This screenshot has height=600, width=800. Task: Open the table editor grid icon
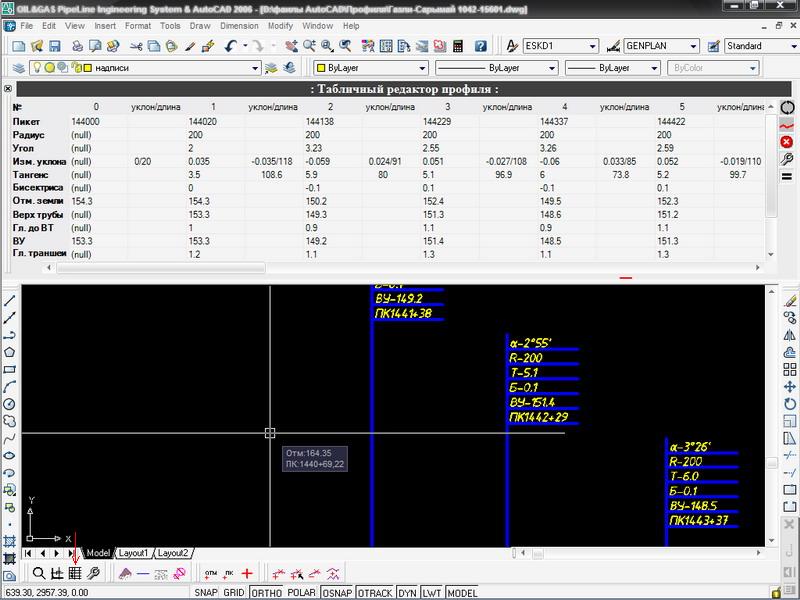(74, 573)
